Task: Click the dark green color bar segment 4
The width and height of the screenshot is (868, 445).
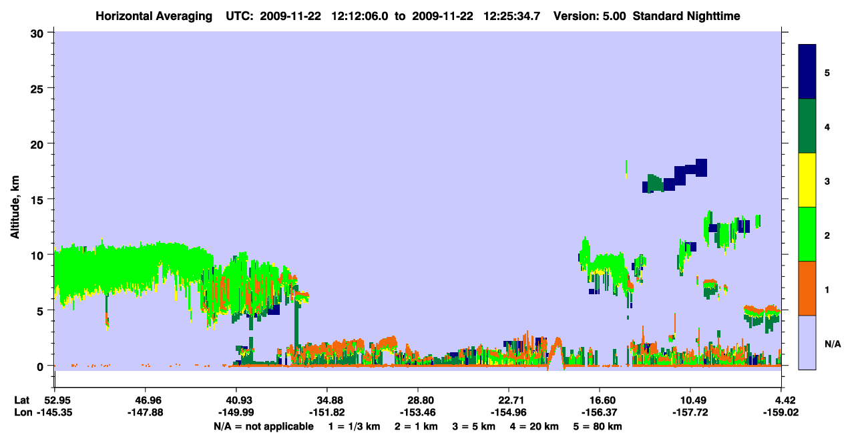Action: click(x=807, y=126)
